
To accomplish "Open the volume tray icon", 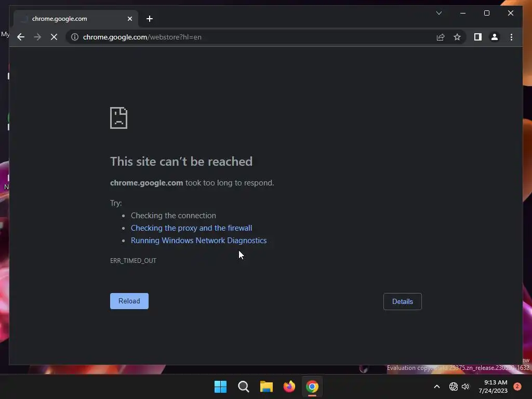I will (x=465, y=387).
